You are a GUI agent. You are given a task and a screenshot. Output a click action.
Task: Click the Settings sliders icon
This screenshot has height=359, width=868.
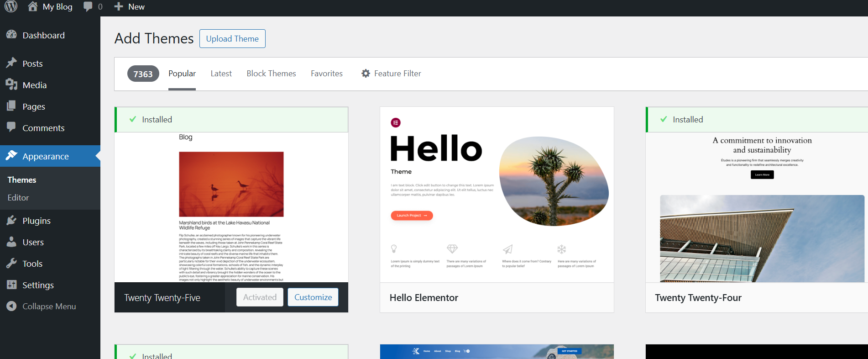click(11, 285)
